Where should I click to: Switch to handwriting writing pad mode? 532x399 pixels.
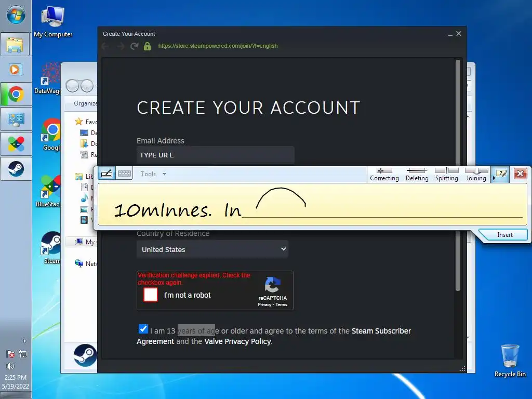107,174
